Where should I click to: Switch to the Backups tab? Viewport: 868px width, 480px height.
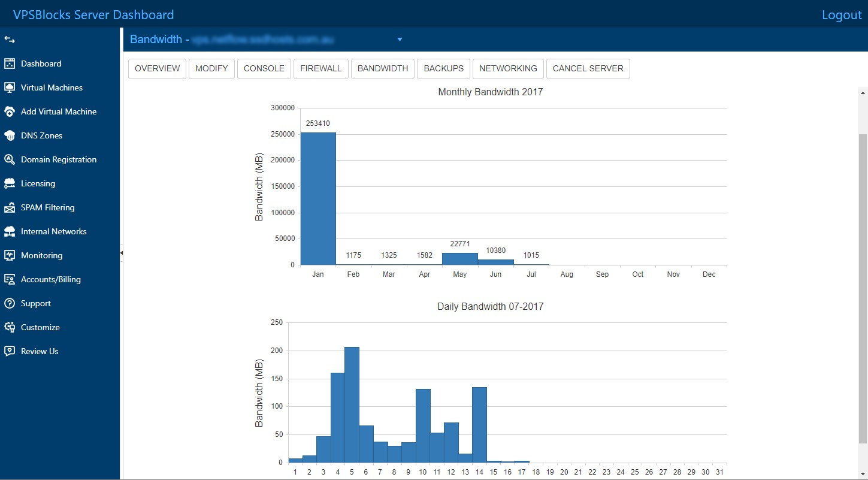click(x=443, y=68)
